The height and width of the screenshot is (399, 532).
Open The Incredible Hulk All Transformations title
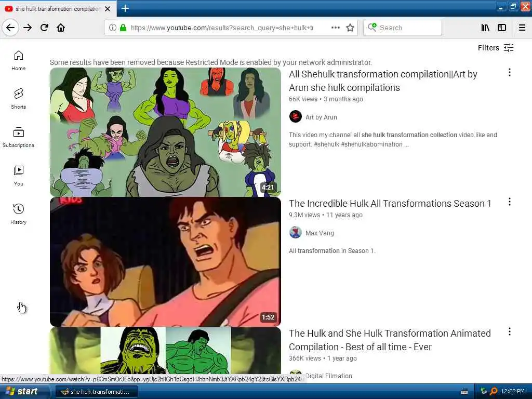tap(390, 203)
